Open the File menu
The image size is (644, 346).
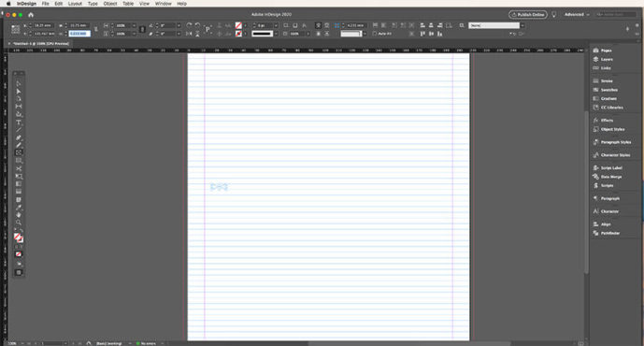(x=45, y=4)
